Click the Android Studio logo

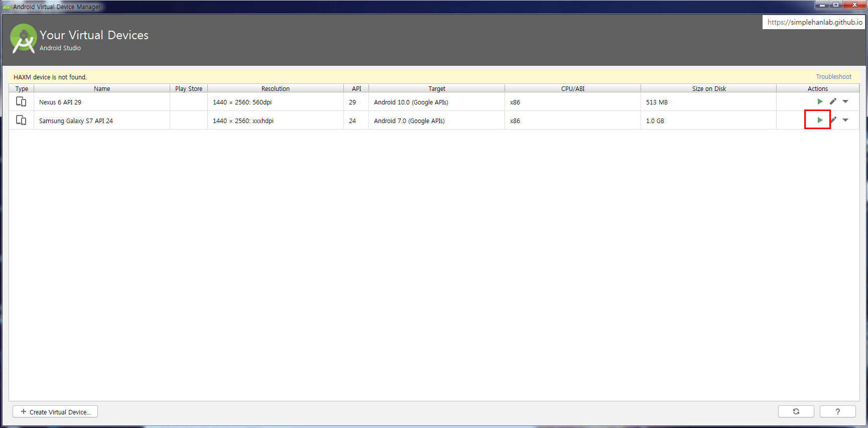coord(23,38)
